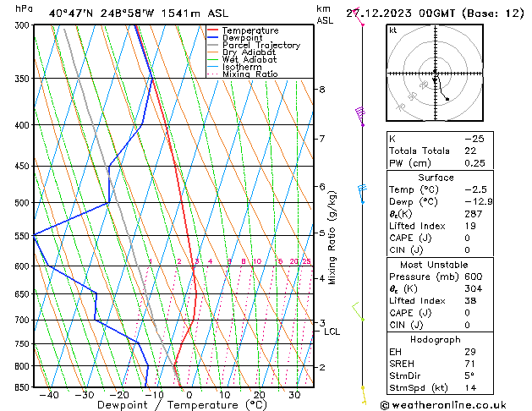Click the 800 pressure level label
Image resolution: width=532 pixels, height=411 pixels.
(x=24, y=366)
